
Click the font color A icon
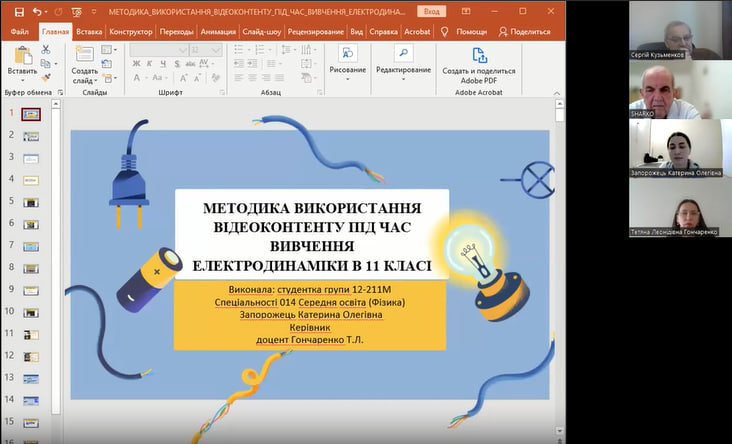pyautogui.click(x=139, y=78)
